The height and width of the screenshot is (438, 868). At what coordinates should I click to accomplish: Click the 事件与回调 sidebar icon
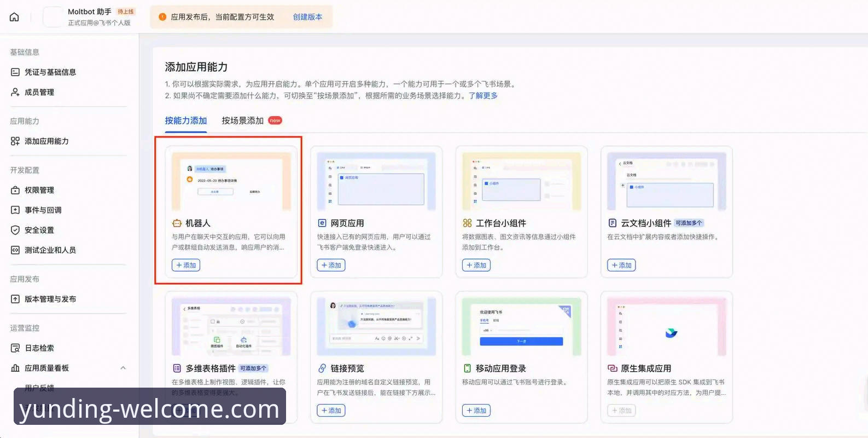click(x=15, y=210)
